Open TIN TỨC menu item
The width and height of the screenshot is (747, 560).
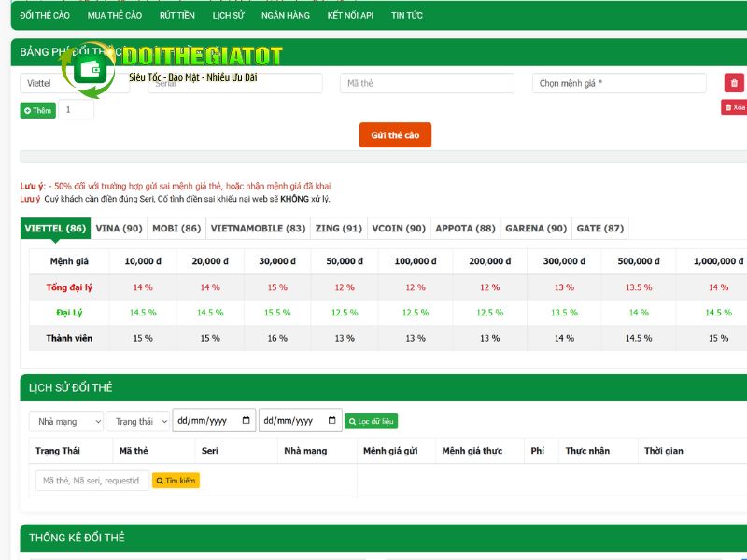[407, 15]
